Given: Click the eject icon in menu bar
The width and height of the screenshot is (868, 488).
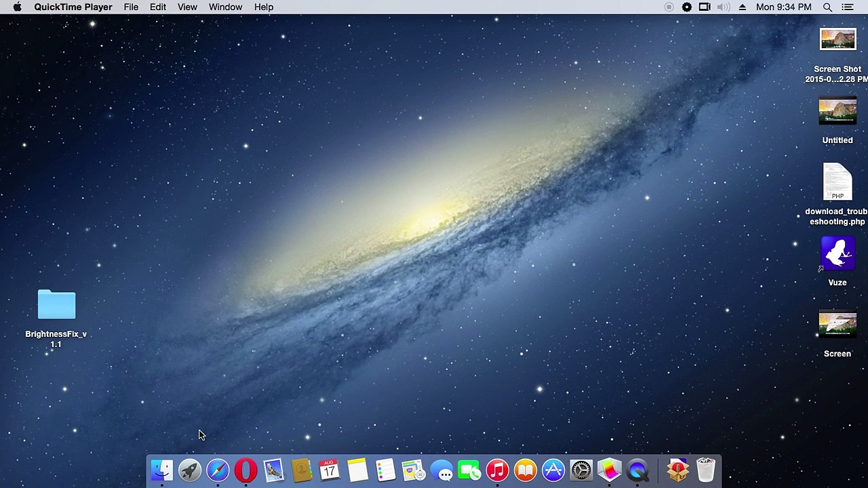Looking at the screenshot, I should 743,7.
